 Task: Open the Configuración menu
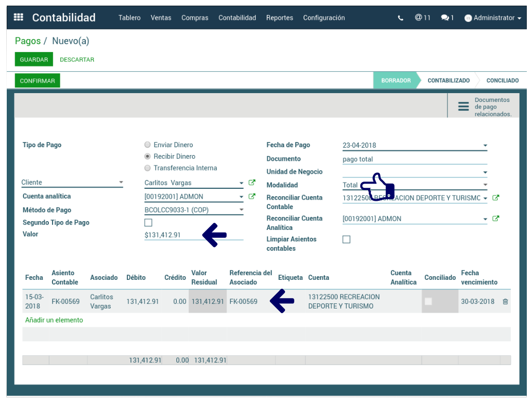coord(323,18)
